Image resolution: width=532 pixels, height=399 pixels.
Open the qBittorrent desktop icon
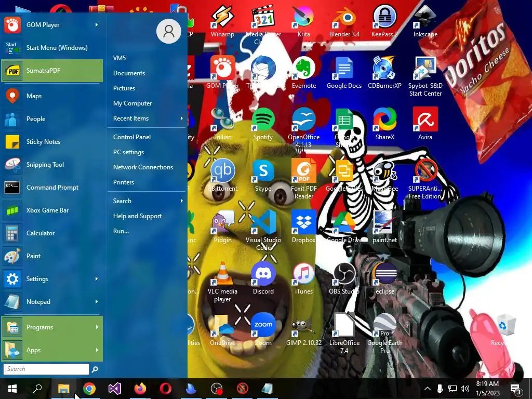click(222, 176)
